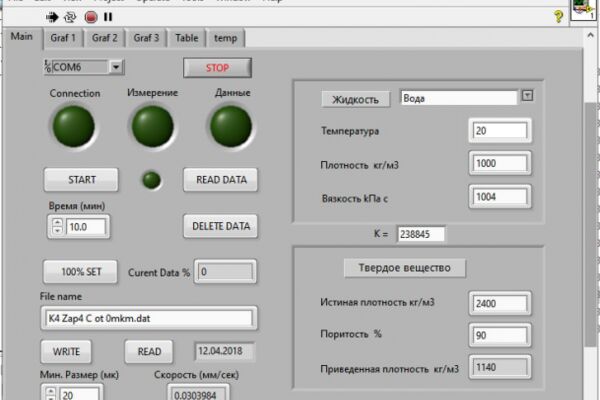Click the File name input field
The width and height of the screenshot is (600, 400).
click(149, 318)
